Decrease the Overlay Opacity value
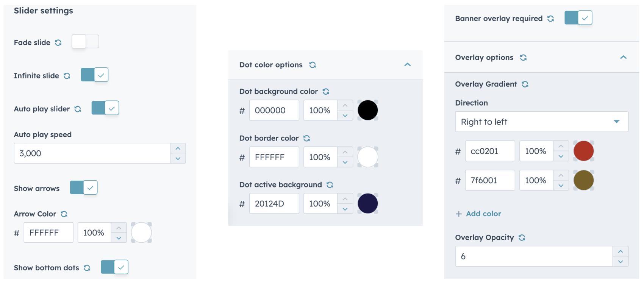Screen dimensions: 644x284 [620, 261]
